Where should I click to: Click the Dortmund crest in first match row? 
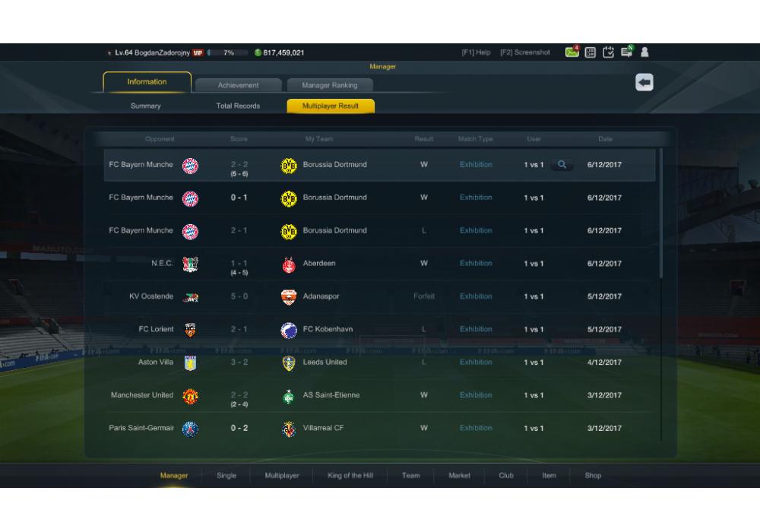[x=289, y=166]
